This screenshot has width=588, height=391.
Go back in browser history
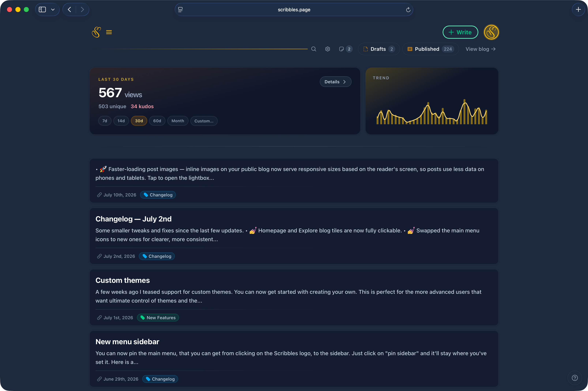coord(70,10)
